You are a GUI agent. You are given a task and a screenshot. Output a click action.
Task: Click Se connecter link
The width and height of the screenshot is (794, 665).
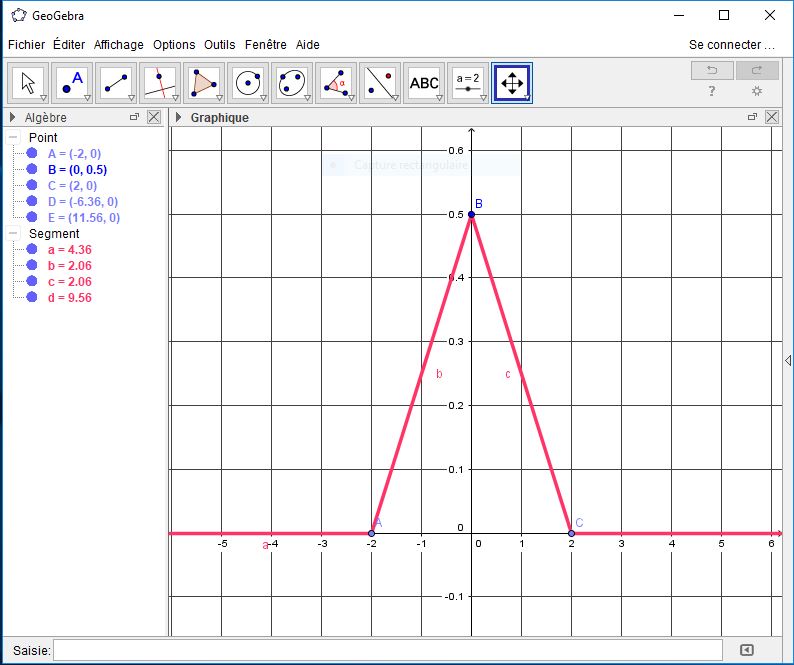pyautogui.click(x=731, y=45)
